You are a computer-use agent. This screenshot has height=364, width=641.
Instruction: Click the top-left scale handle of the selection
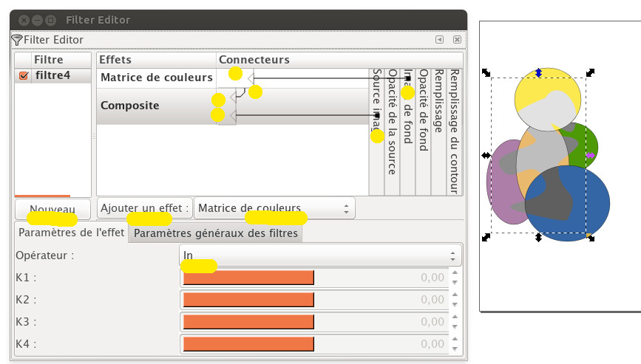[486, 72]
